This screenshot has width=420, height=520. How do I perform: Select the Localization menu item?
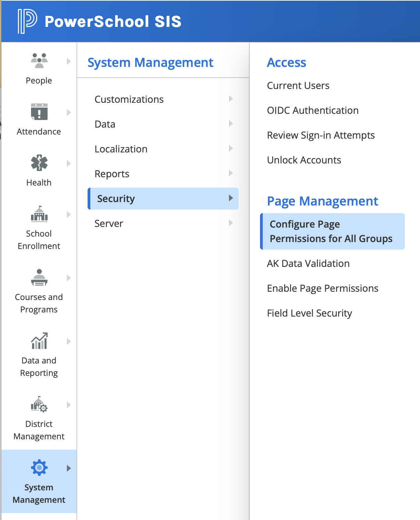point(163,149)
